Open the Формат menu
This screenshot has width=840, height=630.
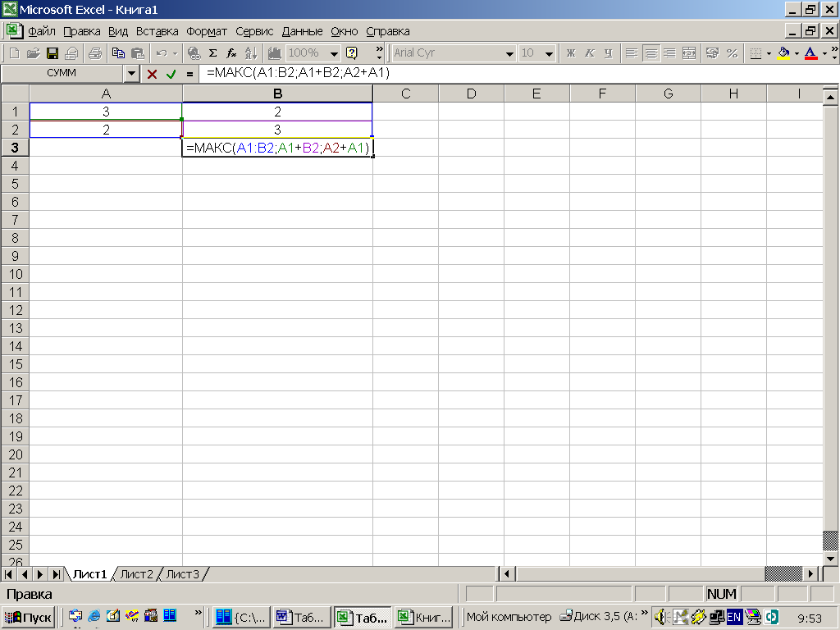coord(207,32)
